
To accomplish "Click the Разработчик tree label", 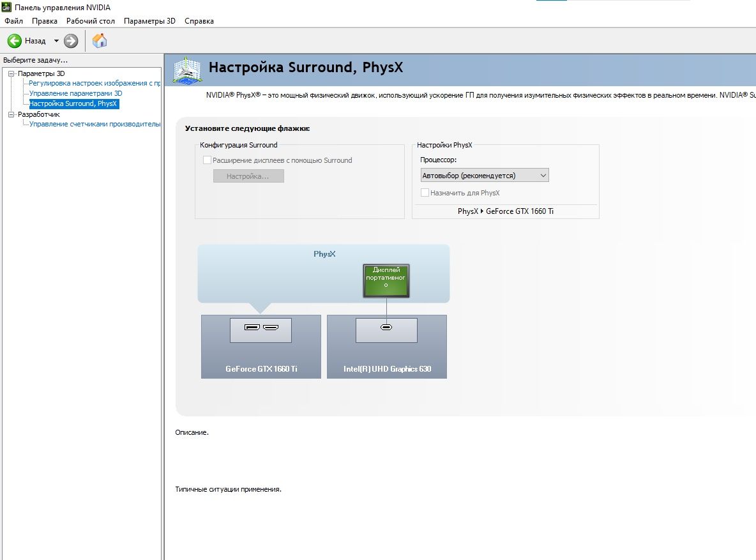I will pos(38,114).
